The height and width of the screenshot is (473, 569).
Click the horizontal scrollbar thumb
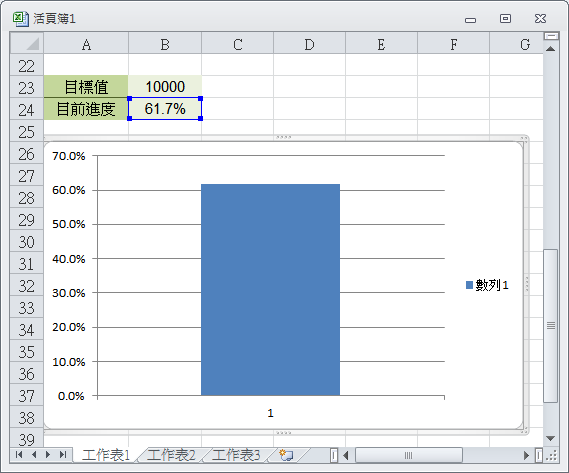[409, 455]
